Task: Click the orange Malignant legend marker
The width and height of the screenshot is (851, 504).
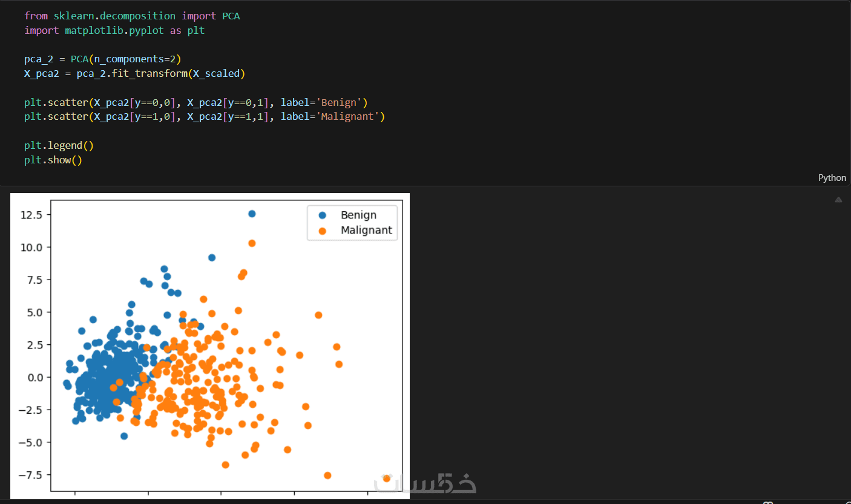Action: 321,231
